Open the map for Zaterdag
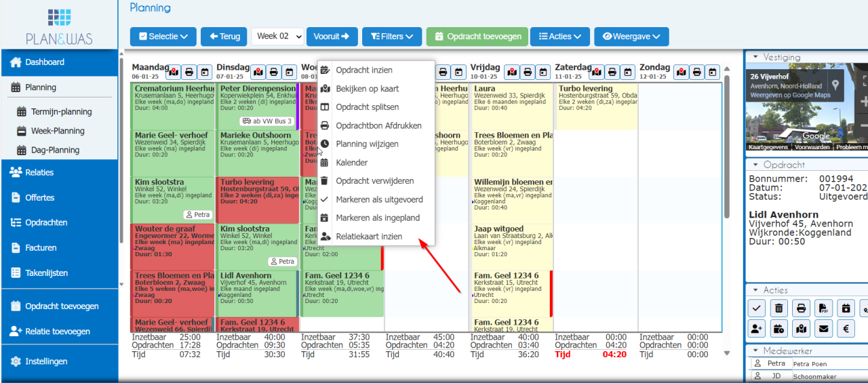 (596, 71)
